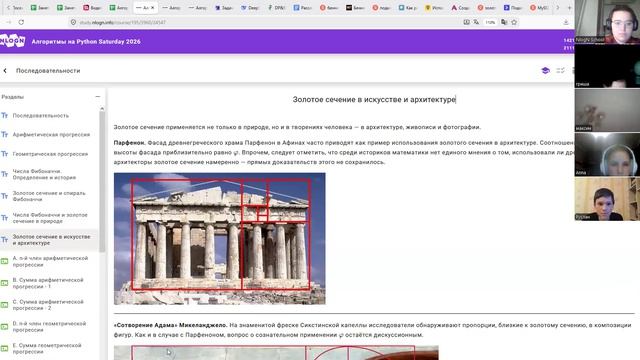Select the максим participant video tile
The height and width of the screenshot is (360, 640).
(x=607, y=110)
